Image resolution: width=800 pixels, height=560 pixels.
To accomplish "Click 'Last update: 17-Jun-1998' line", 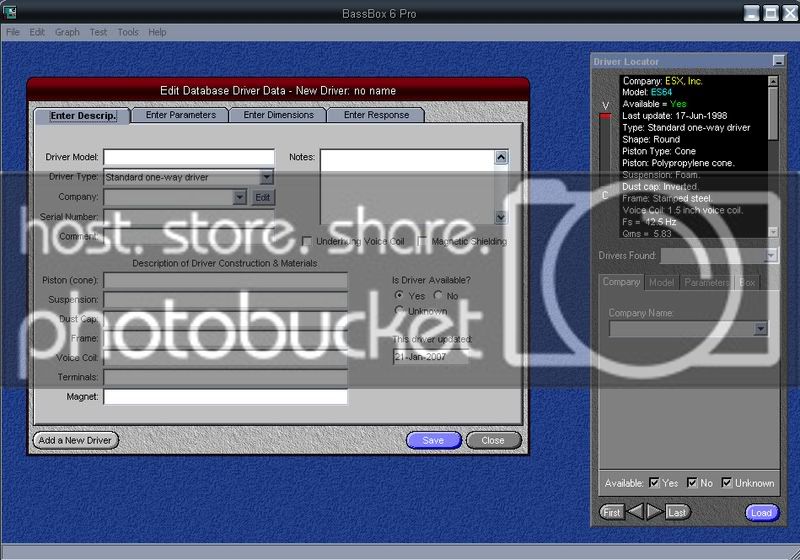I will (674, 116).
